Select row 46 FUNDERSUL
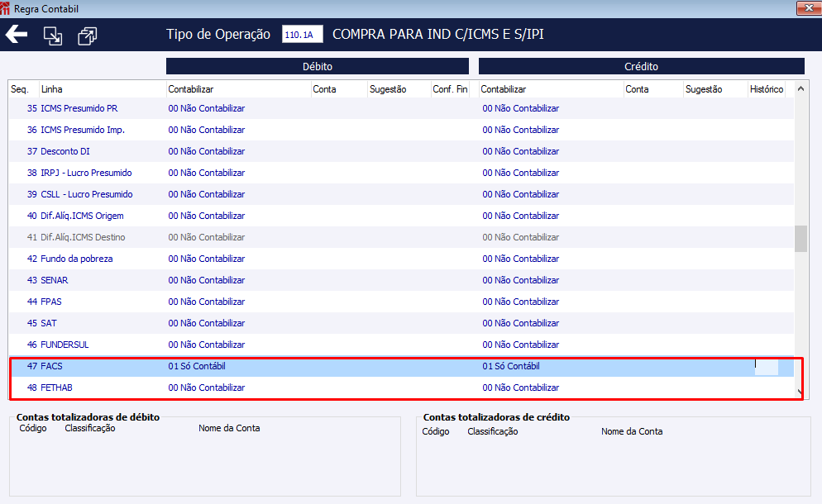The image size is (822, 504). coord(401,345)
